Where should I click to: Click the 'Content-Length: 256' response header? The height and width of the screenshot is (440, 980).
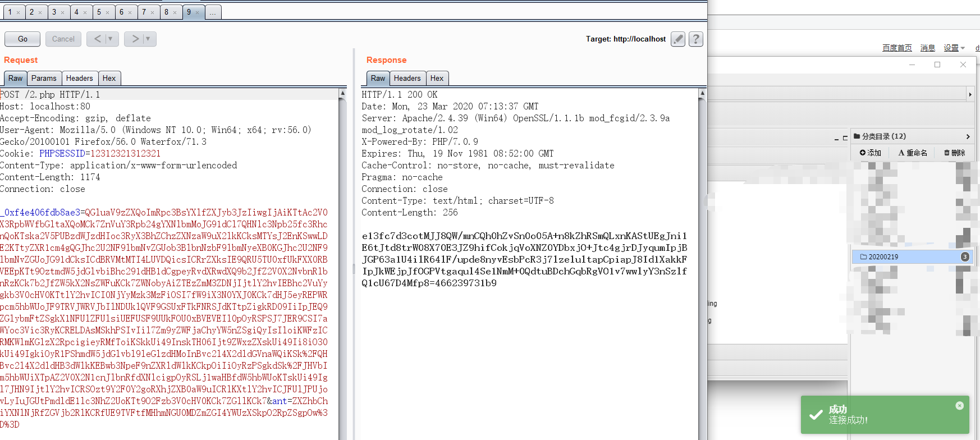(x=410, y=212)
